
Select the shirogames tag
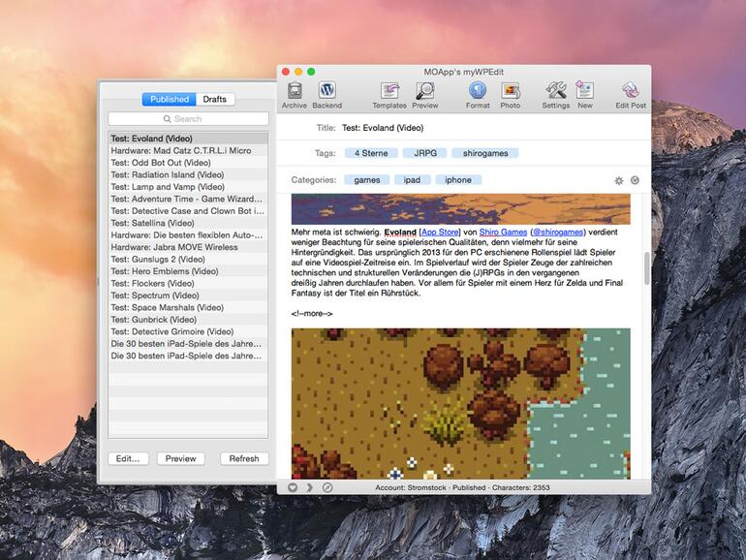click(485, 153)
